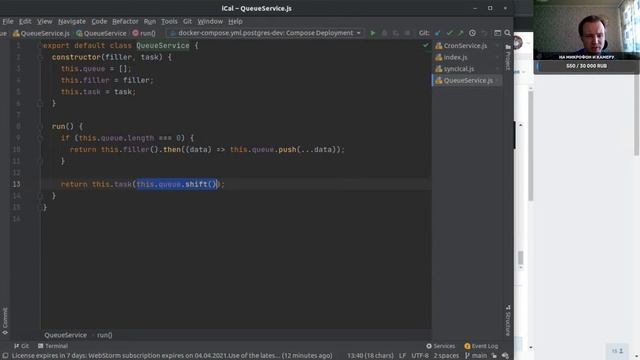Viewport: 640px width, 360px height.
Task: Change the 2 spaces indent setting
Action: [x=446, y=356]
